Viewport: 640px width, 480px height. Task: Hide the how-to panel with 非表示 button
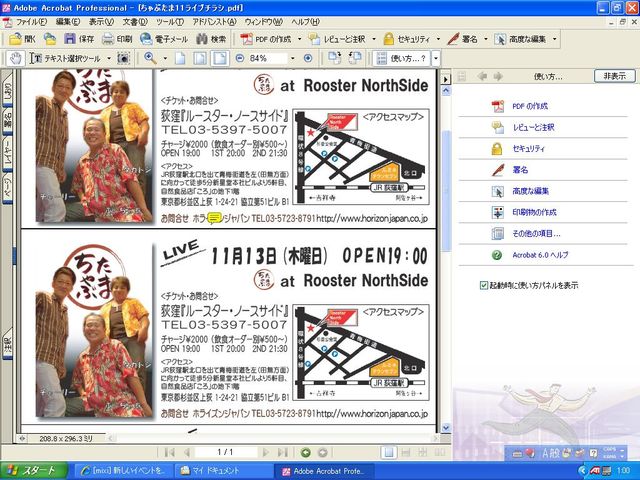click(614, 76)
